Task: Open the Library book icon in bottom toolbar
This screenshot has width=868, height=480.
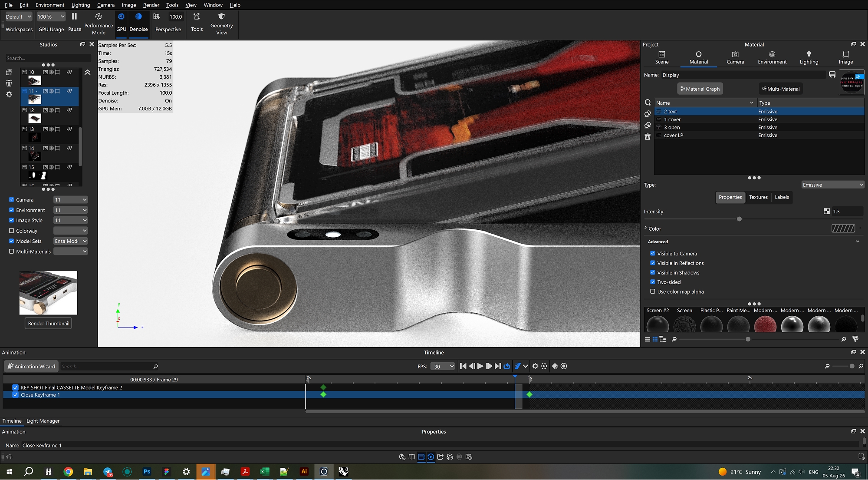Action: (x=411, y=457)
